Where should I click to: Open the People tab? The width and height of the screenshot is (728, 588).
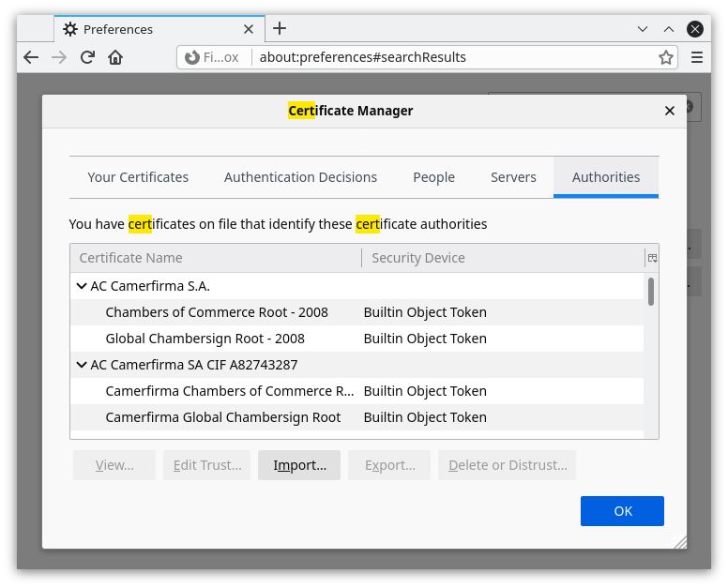[433, 177]
